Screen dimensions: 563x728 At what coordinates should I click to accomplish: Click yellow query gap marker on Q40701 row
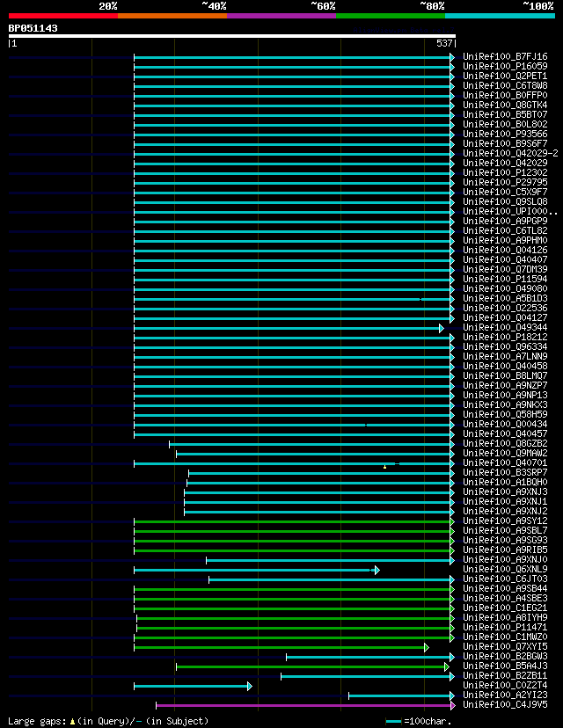[x=384, y=467]
